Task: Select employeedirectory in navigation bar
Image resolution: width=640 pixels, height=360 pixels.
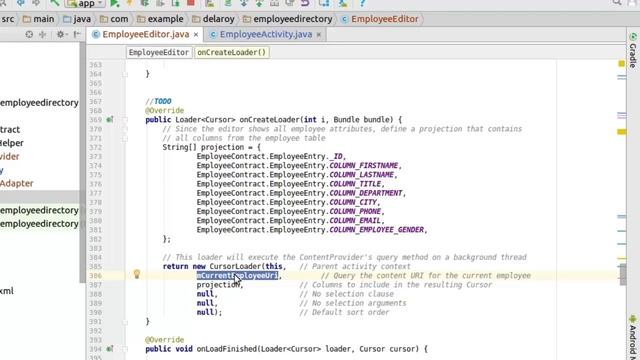Action: [288, 19]
